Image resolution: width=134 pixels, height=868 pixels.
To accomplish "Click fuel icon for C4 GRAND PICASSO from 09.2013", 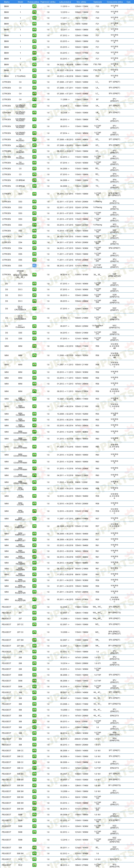I will tap(34, 126).
